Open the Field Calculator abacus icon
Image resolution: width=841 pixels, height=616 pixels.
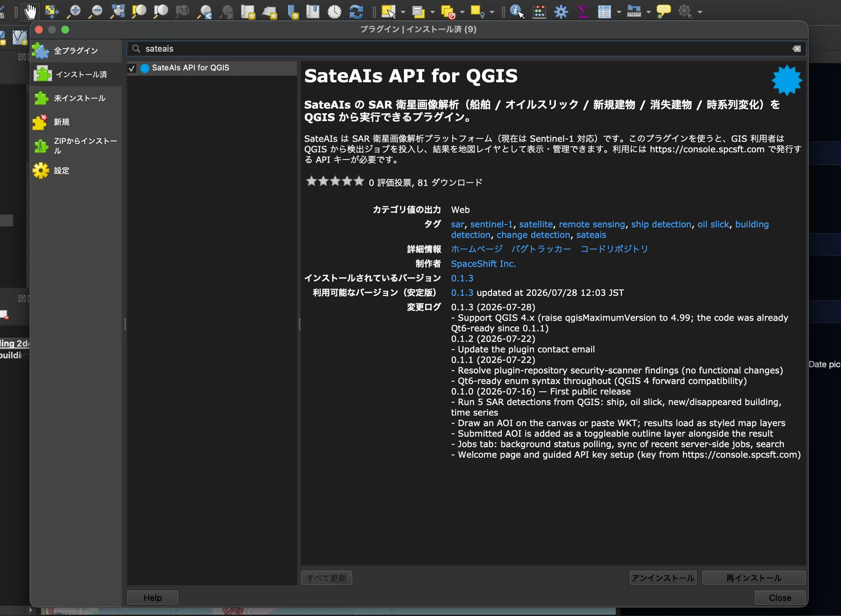[x=539, y=11]
